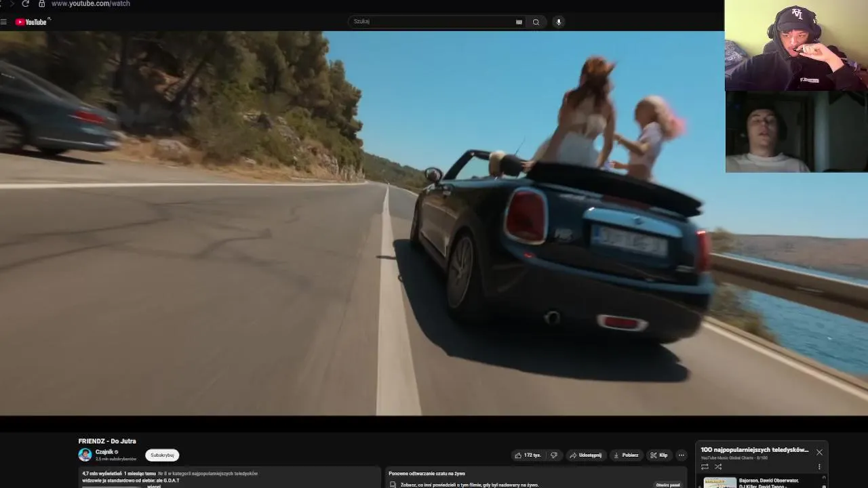Open the Czajnik channel name link

(x=104, y=452)
